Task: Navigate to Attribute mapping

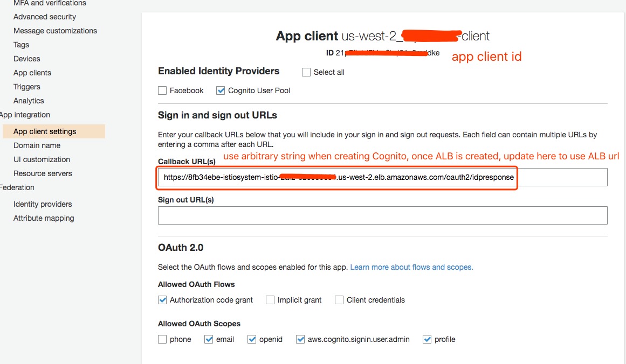Action: [44, 218]
